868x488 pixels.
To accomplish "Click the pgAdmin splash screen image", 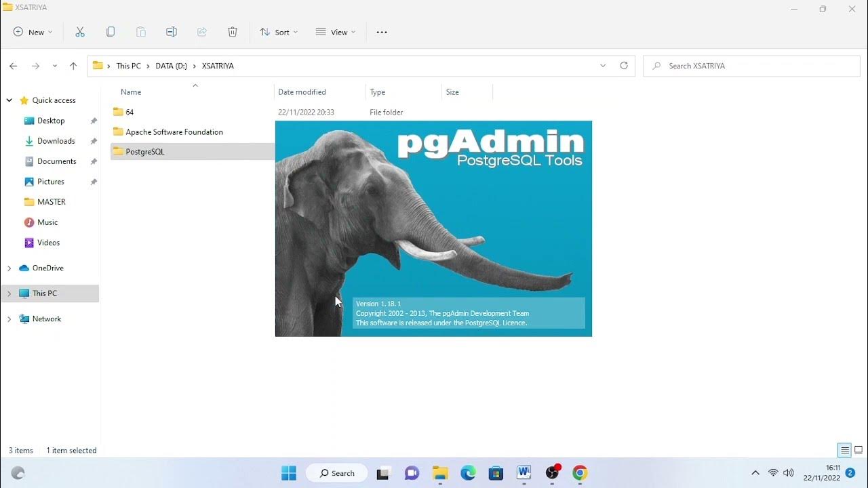I will 433,228.
